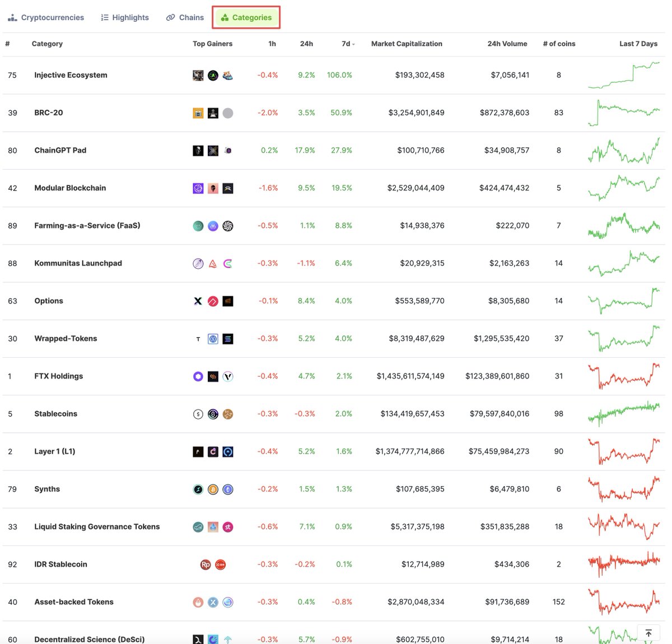Open the BRC-20 category
The width and height of the screenshot is (672, 644).
point(49,113)
